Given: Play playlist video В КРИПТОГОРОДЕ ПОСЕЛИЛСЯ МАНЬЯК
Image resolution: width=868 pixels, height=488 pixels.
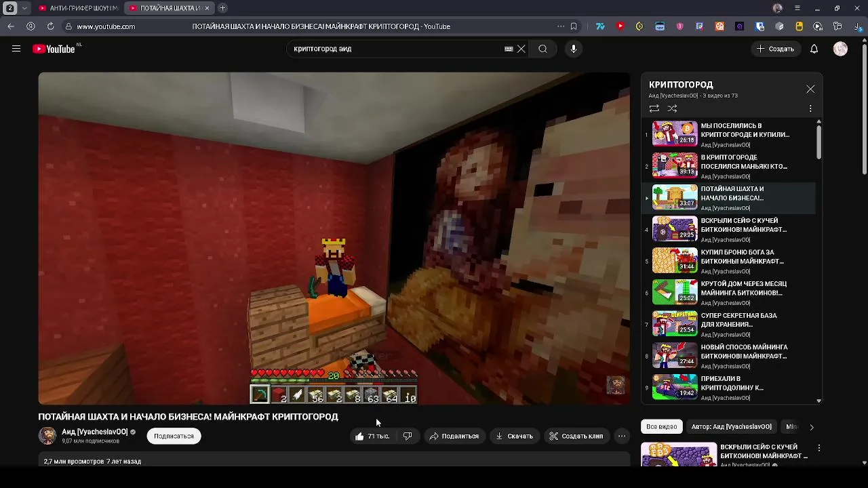Looking at the screenshot, I should pyautogui.click(x=729, y=166).
